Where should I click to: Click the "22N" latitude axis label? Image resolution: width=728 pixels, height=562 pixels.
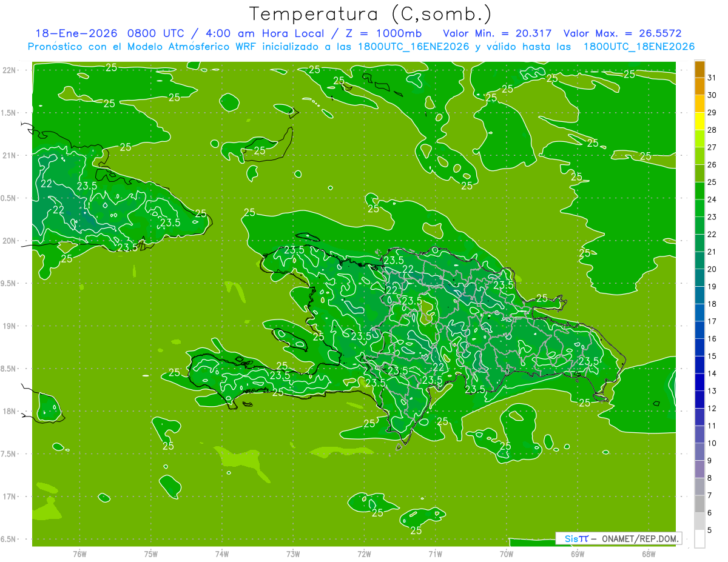coord(10,70)
